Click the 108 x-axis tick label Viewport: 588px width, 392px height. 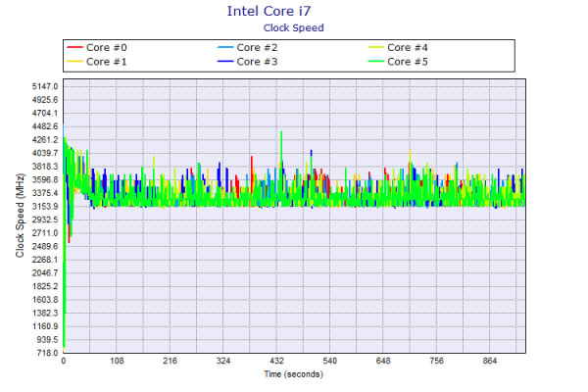[117, 361]
